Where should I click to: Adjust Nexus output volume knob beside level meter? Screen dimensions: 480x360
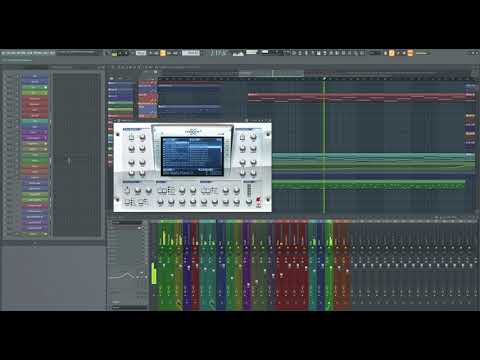coord(249,201)
